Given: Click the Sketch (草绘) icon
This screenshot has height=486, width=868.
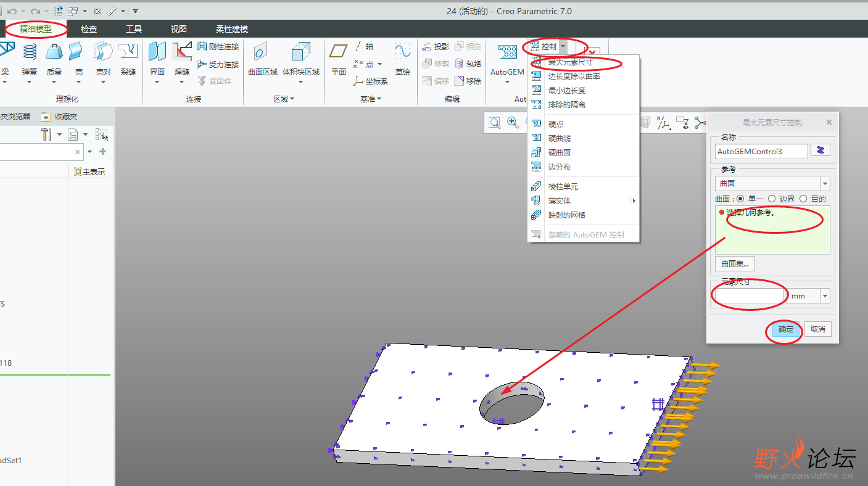Looking at the screenshot, I should pyautogui.click(x=403, y=52).
